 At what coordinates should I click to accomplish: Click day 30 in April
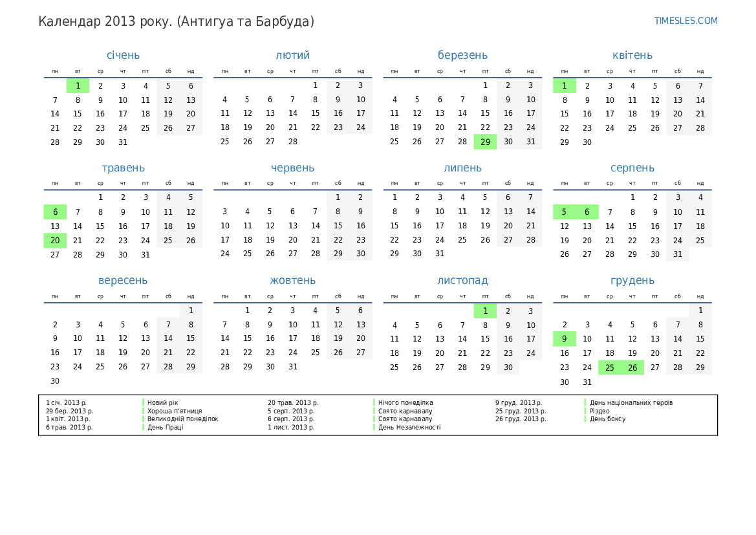(587, 142)
